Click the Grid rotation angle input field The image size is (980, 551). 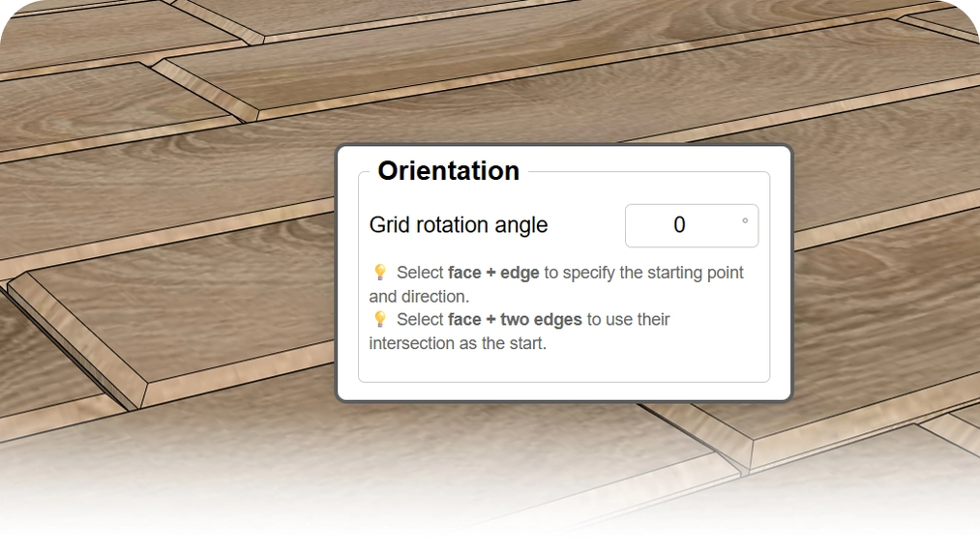tap(691, 225)
